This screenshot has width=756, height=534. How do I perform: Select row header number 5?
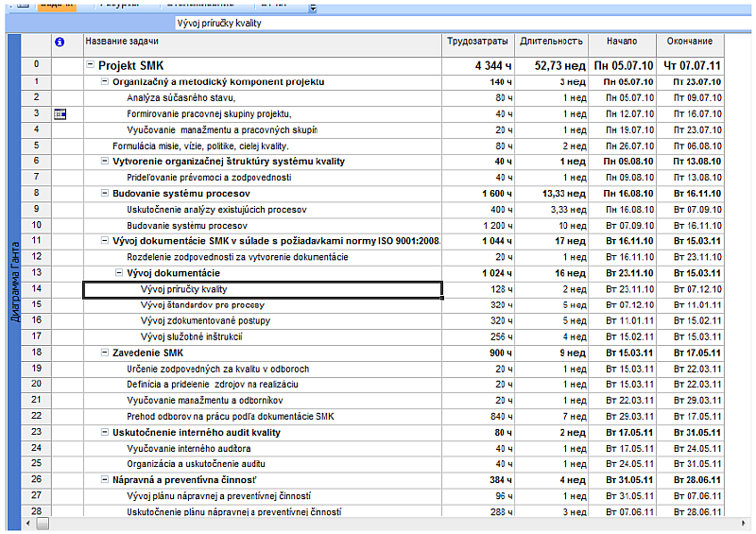[x=36, y=146]
